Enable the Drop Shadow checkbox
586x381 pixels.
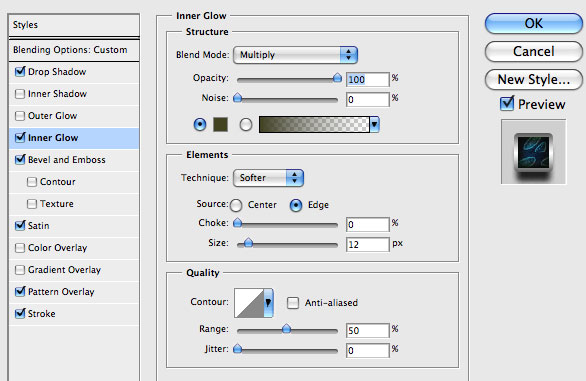pyautogui.click(x=20, y=71)
